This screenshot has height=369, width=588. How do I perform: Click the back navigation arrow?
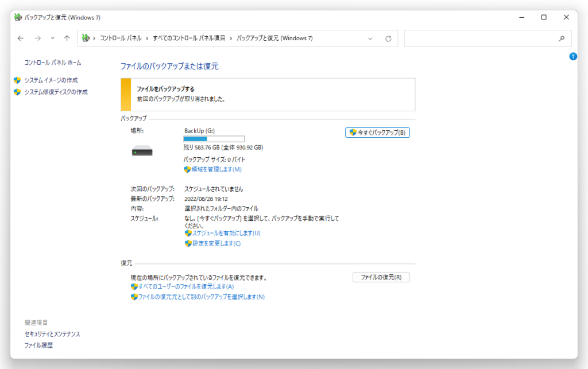click(x=21, y=38)
